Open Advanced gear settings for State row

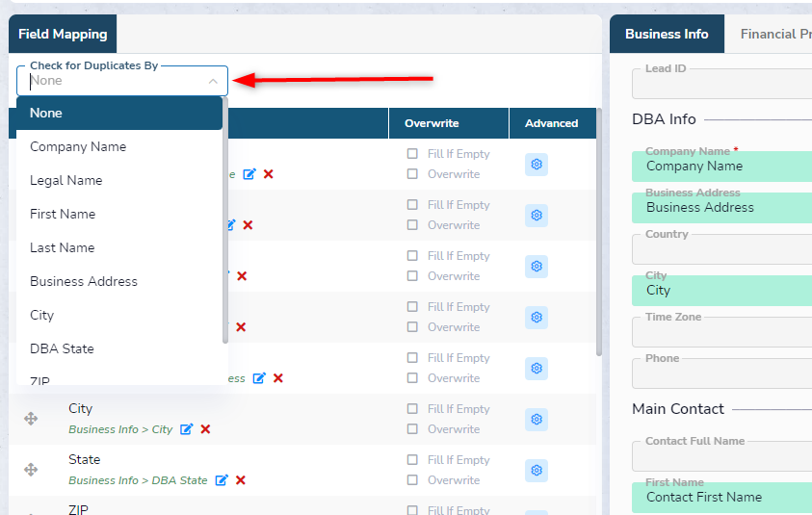pyautogui.click(x=537, y=470)
